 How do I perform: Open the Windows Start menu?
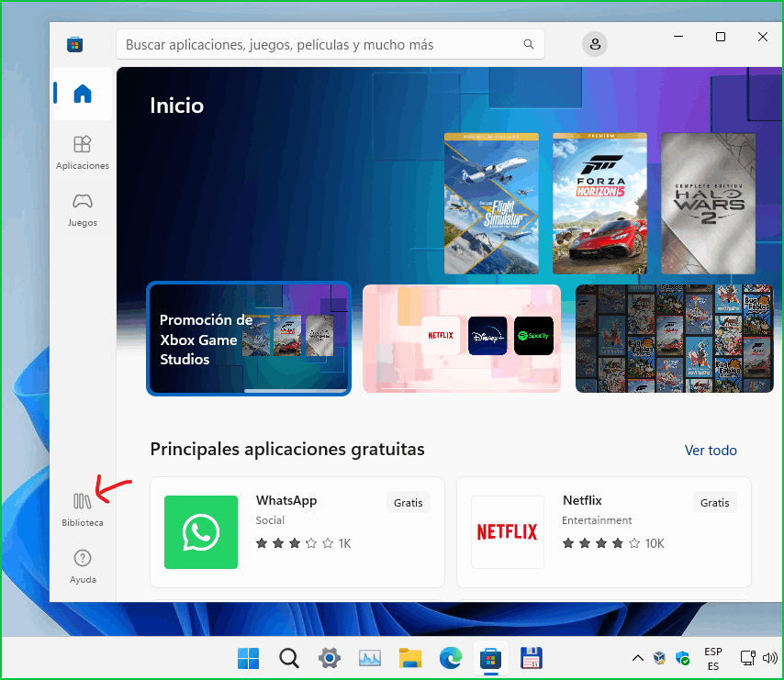click(248, 658)
